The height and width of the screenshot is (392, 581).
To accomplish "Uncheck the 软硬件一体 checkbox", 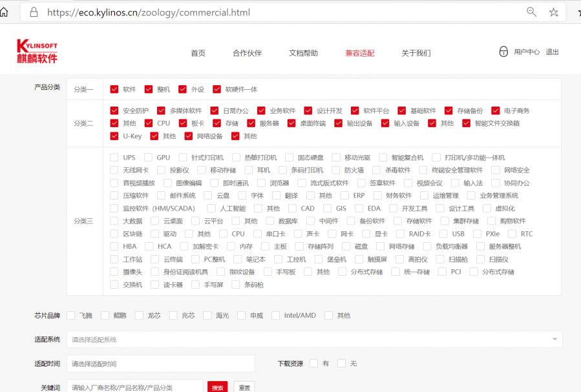I will pos(217,89).
